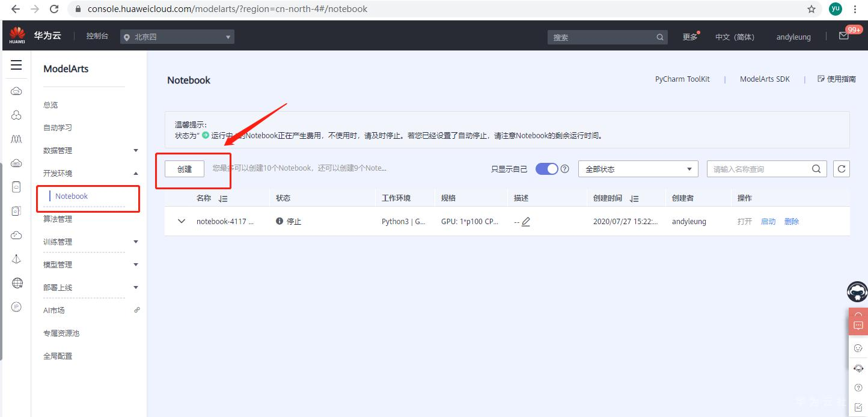Click the 创建 button

(x=185, y=169)
